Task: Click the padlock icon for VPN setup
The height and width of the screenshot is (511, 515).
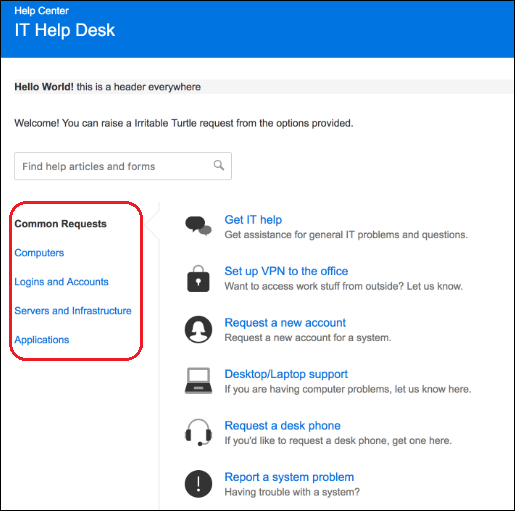Action: pyautogui.click(x=198, y=279)
